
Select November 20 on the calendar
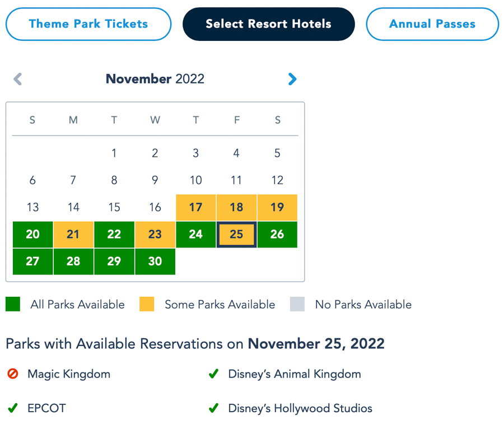click(32, 234)
